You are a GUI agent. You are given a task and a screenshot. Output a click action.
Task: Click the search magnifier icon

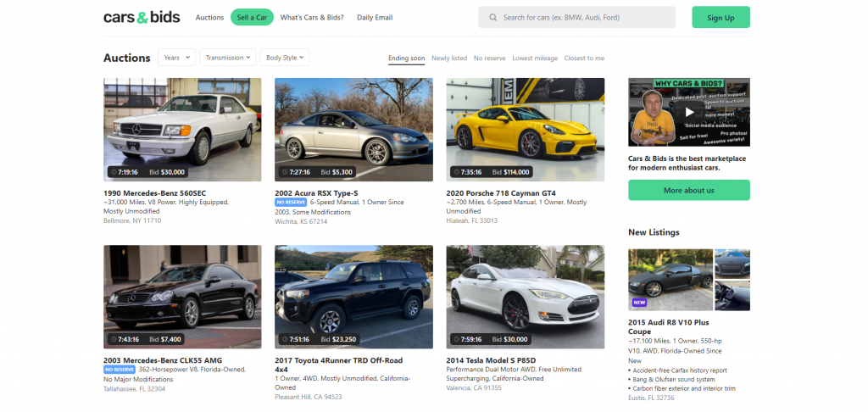pyautogui.click(x=492, y=18)
